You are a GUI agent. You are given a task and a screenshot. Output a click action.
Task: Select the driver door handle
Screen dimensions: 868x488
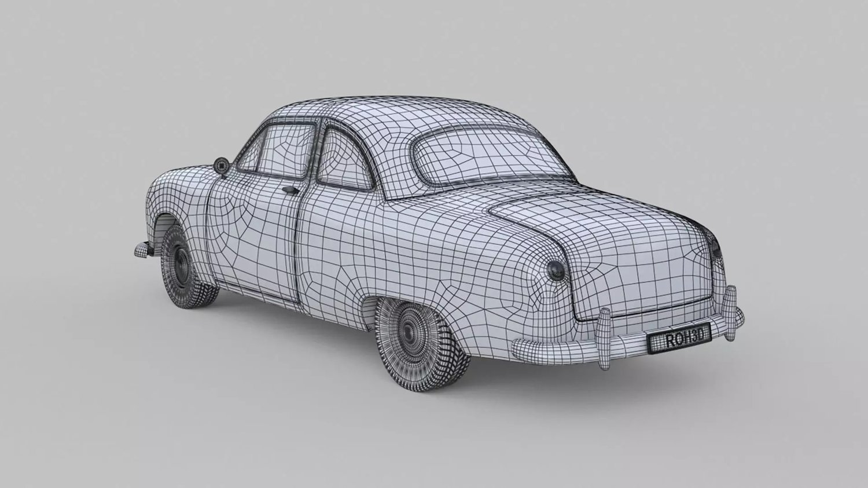pyautogui.click(x=290, y=189)
